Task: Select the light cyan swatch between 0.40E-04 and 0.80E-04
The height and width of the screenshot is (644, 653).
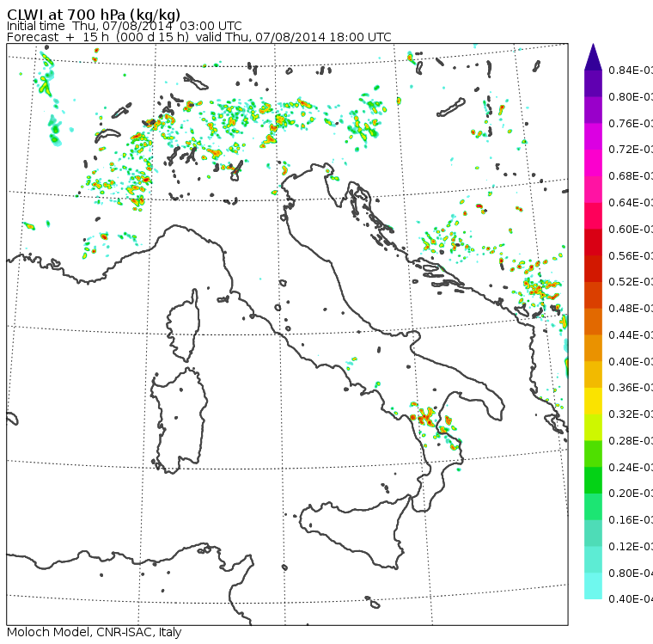Action: [x=593, y=586]
